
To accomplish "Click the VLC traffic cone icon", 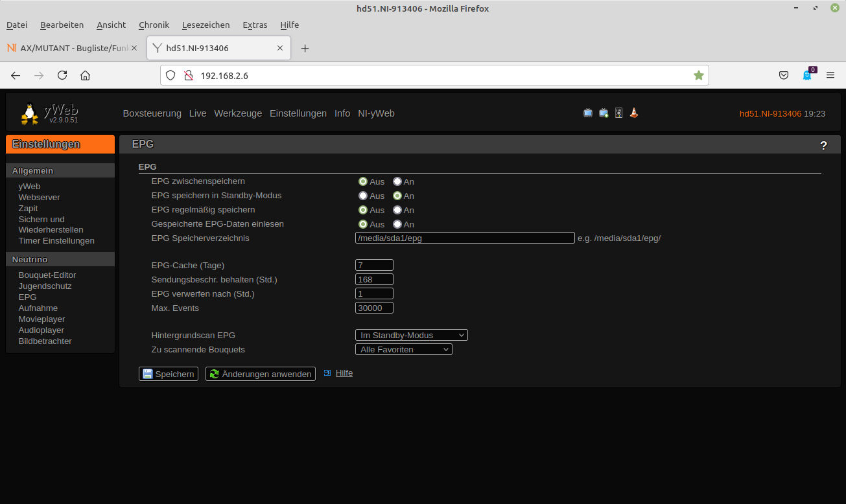I will (634, 113).
